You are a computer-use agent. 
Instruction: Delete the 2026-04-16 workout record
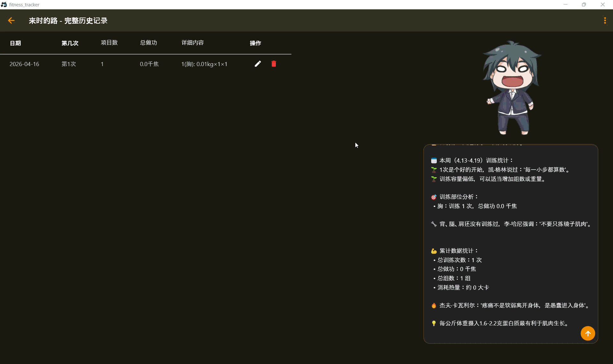[274, 64]
